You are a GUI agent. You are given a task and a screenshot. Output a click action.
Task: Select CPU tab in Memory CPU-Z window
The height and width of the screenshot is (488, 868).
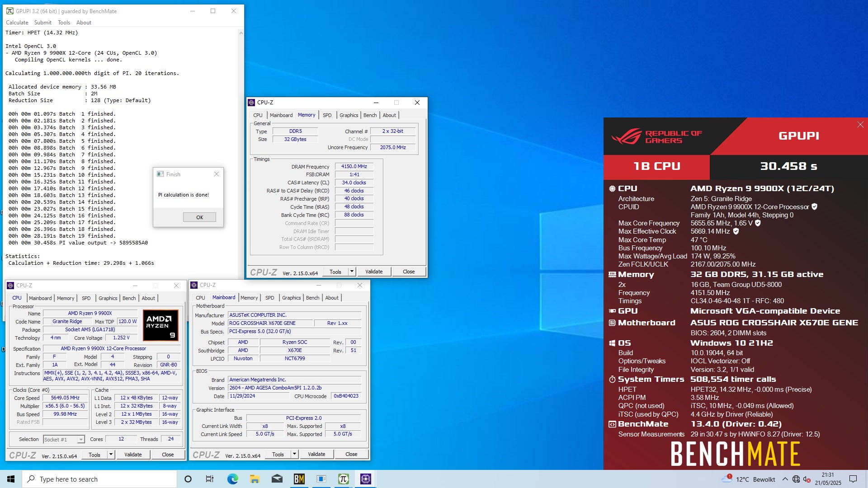258,115
